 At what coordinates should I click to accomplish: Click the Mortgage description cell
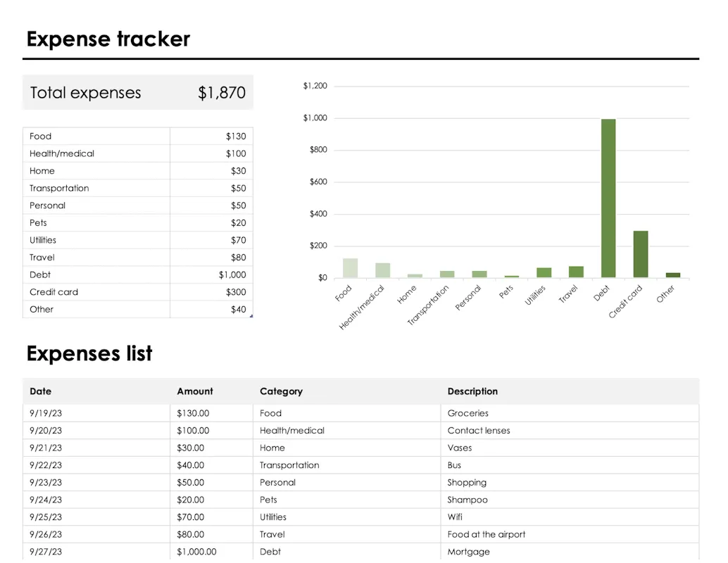point(570,552)
